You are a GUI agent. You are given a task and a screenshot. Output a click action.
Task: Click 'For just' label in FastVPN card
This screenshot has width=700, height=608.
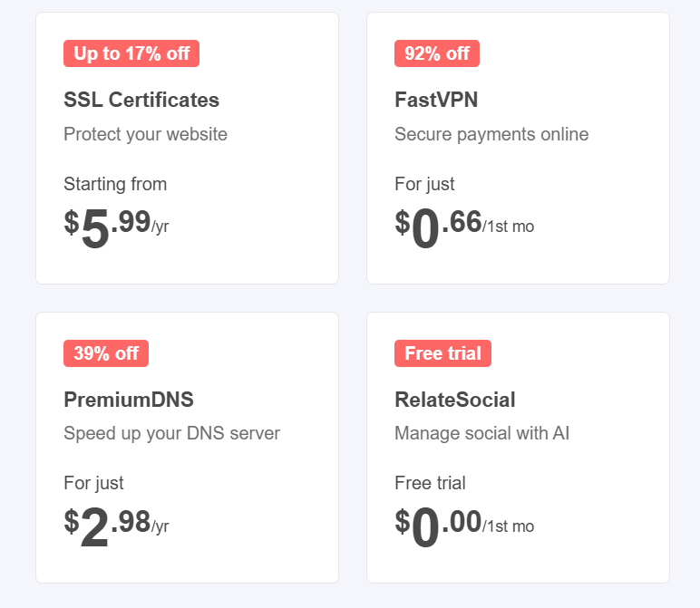tap(424, 184)
